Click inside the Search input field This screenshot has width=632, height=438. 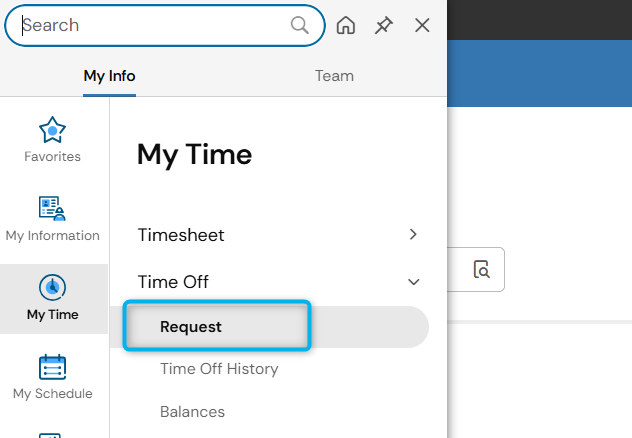[155, 25]
